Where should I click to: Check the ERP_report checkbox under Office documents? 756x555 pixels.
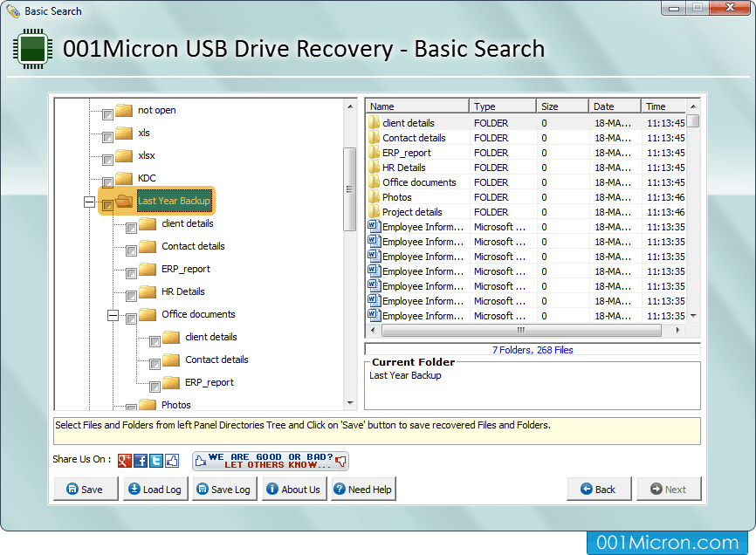click(x=155, y=385)
